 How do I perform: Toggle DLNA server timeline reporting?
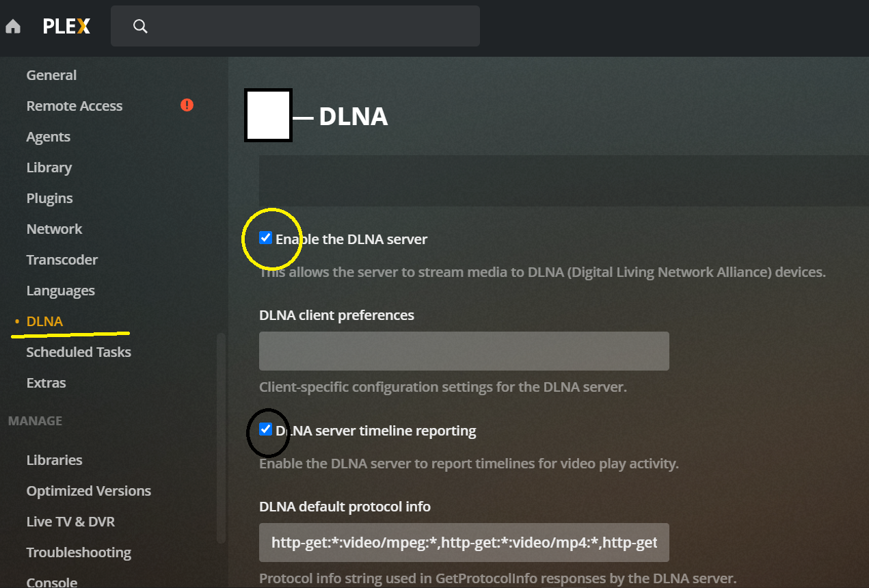265,430
